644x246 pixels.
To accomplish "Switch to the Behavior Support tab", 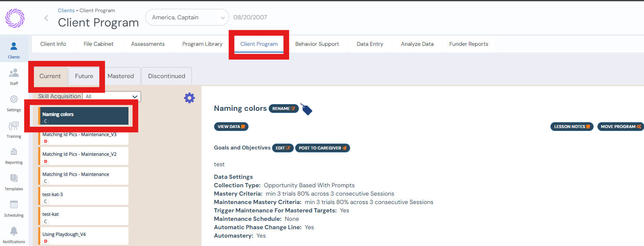I will point(317,44).
